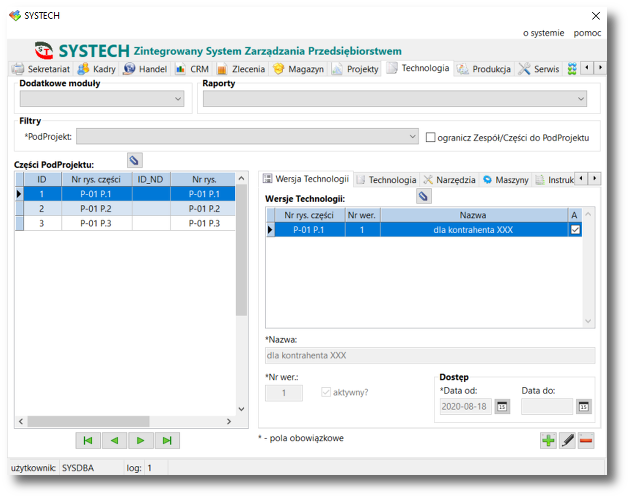
Task: Open the Magazyn tab
Action: click(x=299, y=69)
